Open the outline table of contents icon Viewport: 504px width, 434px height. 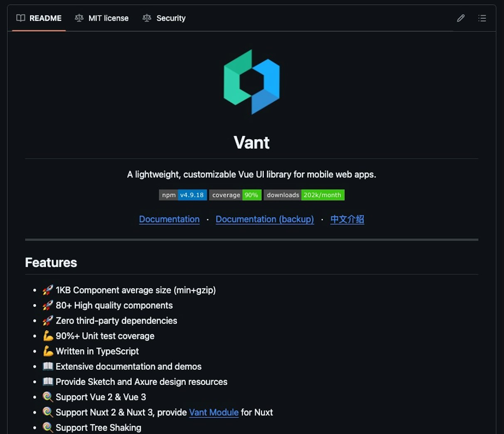[482, 18]
